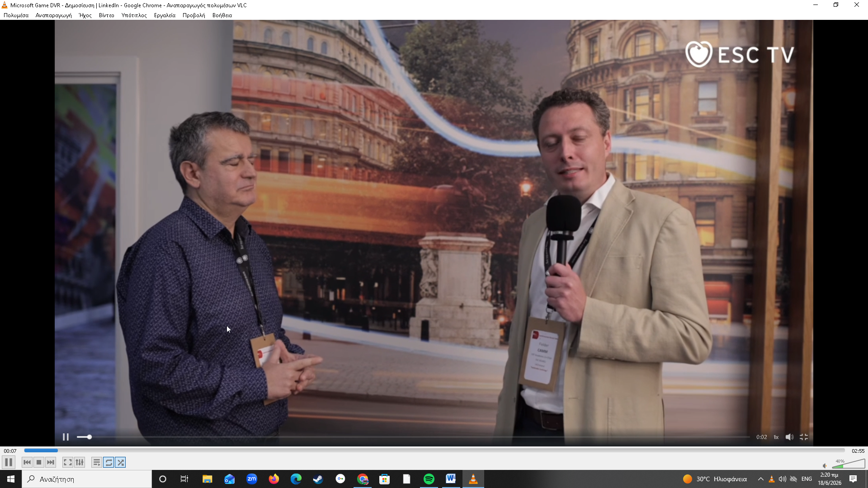Expand the Εργαλεία menu
The image size is (868, 488).
[x=165, y=15]
